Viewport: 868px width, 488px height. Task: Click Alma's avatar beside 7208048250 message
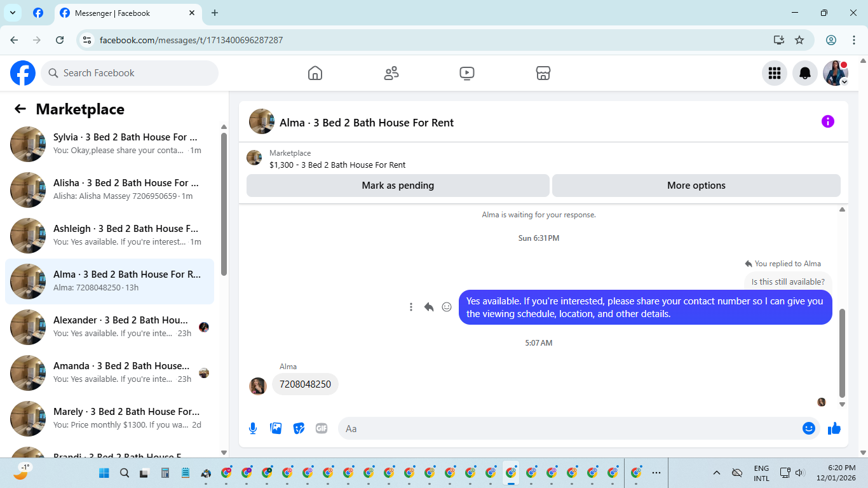click(258, 386)
